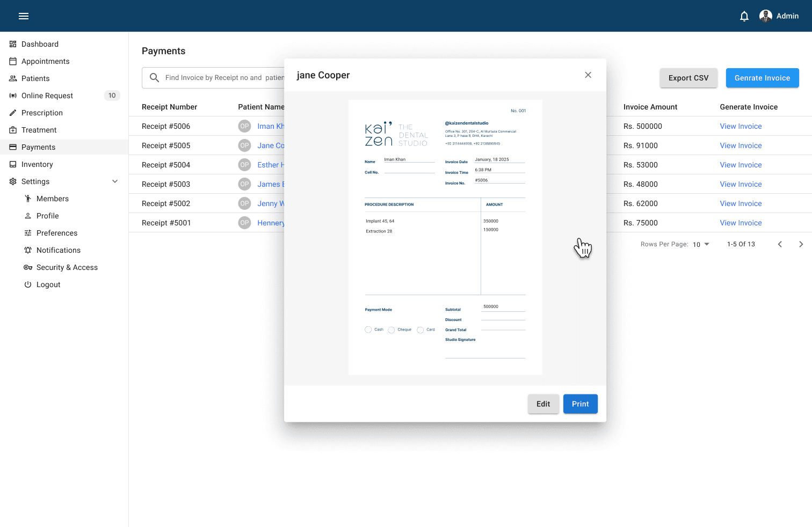This screenshot has width=812, height=527.
Task: Open Online Request in sidebar
Action: (x=47, y=96)
